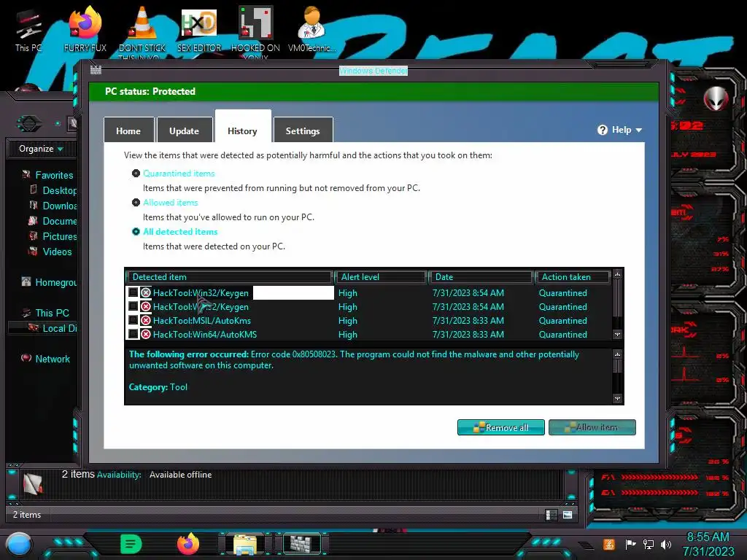This screenshot has height=560, width=747.
Task: Click the Alienware head gadget icon
Action: click(x=716, y=98)
